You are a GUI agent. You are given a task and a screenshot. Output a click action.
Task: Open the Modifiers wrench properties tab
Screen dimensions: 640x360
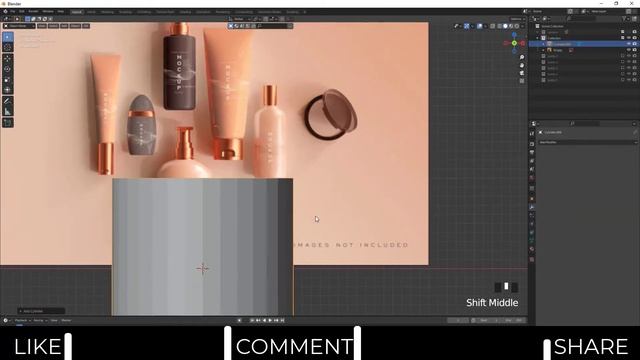pos(532,207)
